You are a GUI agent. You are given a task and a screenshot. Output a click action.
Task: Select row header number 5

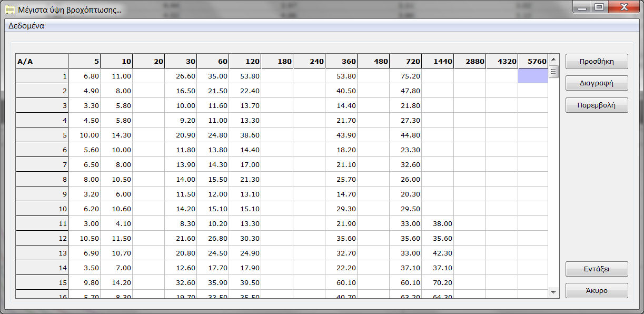click(42, 135)
